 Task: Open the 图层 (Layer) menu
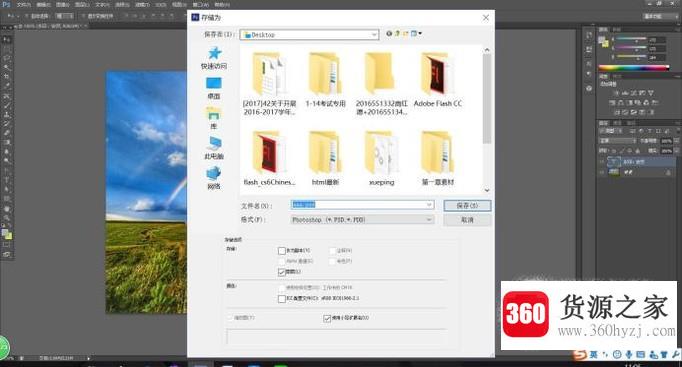(82, 5)
